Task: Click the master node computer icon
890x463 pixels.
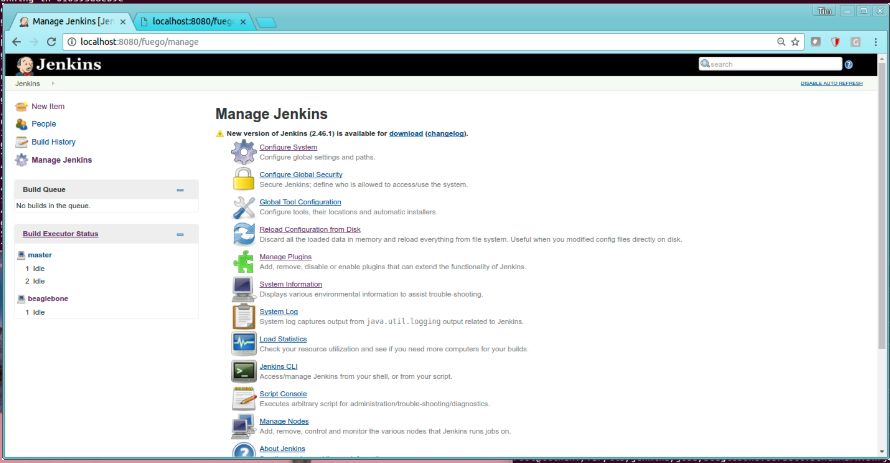Action: 21,255
